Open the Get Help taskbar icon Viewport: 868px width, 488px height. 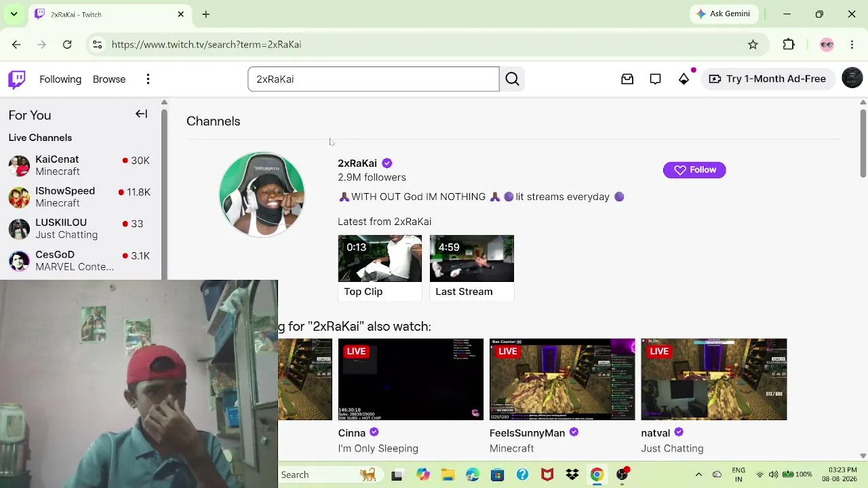522,475
